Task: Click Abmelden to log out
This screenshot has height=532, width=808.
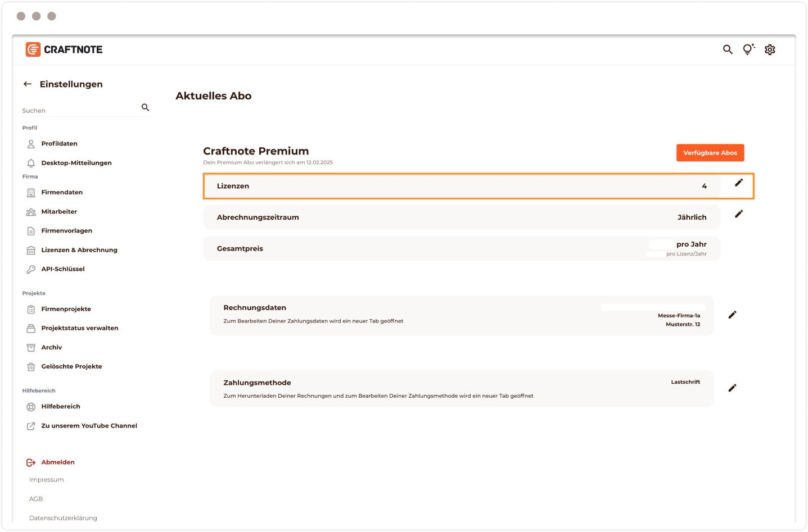Action: pos(58,462)
